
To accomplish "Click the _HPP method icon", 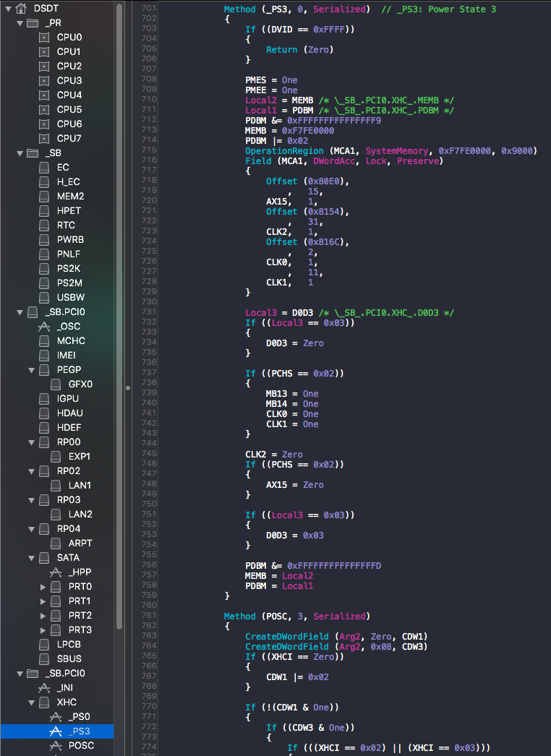I will pyautogui.click(x=56, y=572).
